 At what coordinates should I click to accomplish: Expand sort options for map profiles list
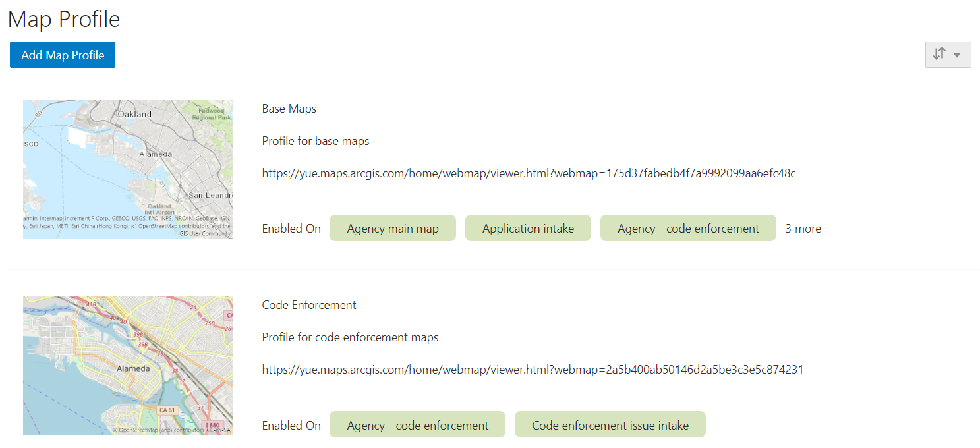click(x=948, y=54)
